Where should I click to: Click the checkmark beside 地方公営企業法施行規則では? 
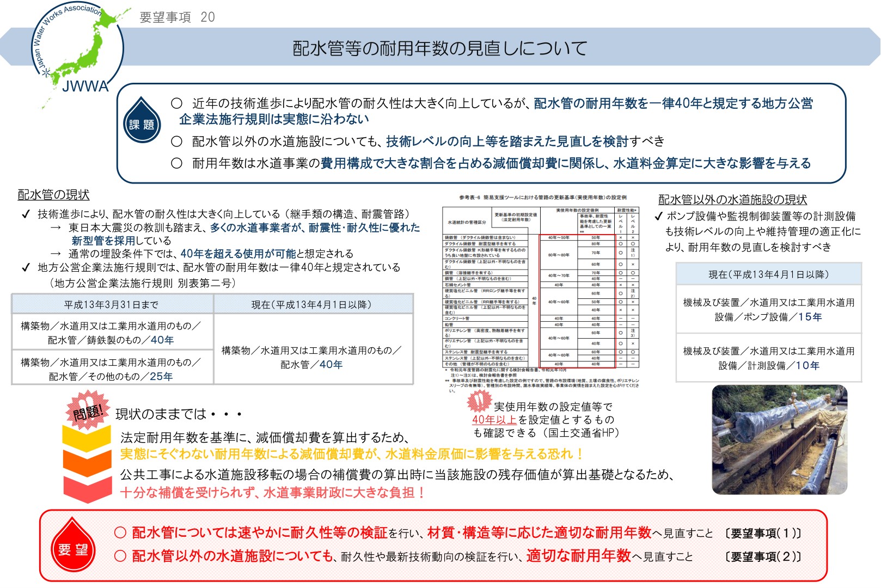25,267
